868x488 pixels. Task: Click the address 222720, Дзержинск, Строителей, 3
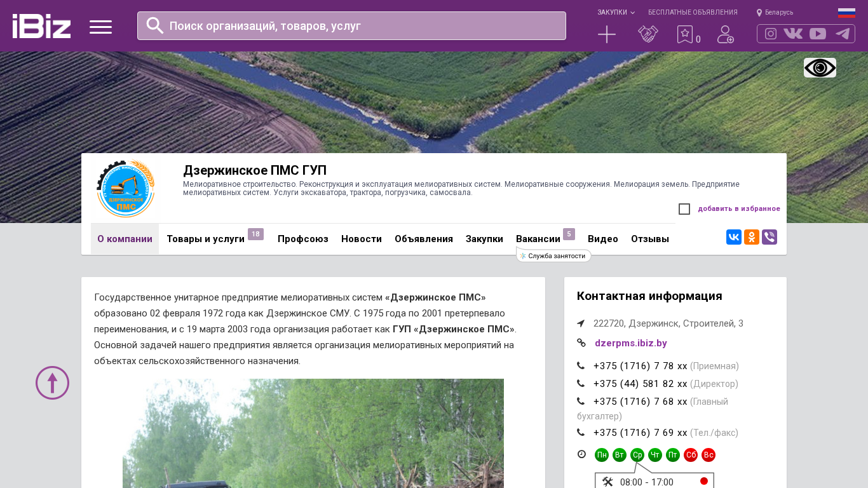tap(668, 323)
